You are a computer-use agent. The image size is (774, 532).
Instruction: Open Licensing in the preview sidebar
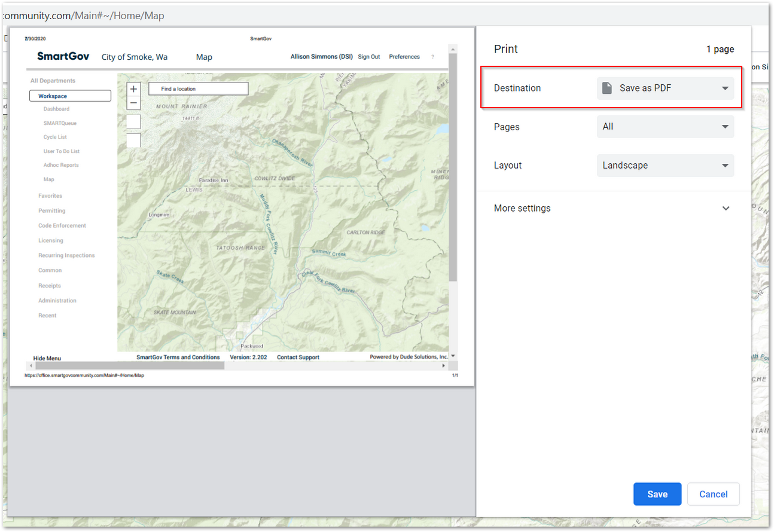coord(51,241)
